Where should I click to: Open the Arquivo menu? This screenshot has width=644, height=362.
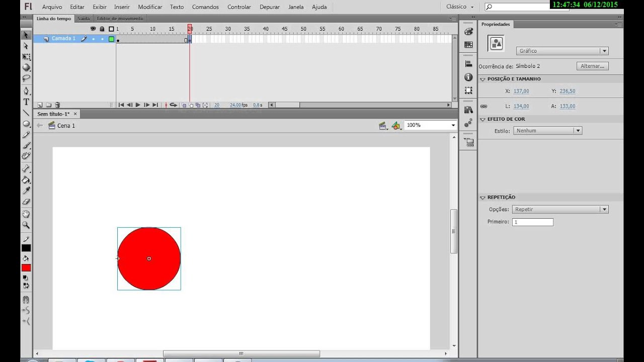(x=52, y=7)
